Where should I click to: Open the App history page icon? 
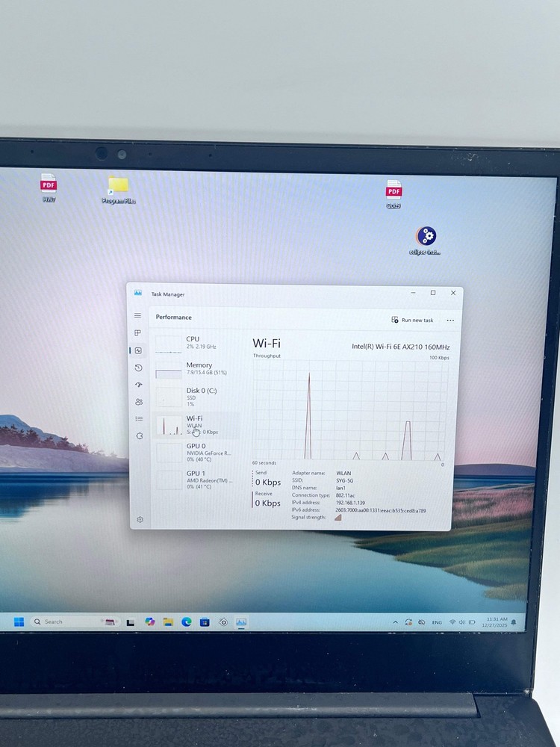[x=138, y=368]
